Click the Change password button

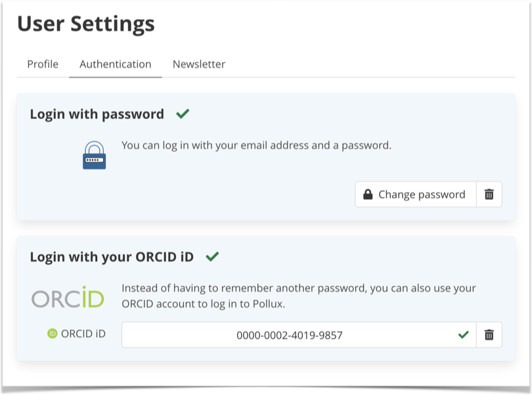pyautogui.click(x=416, y=195)
